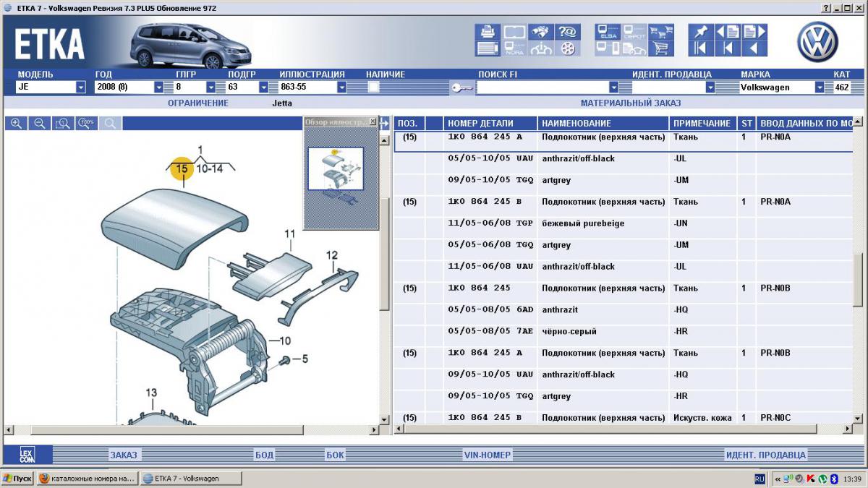This screenshot has height=488, width=868.
Task: Click the blue arrow panel splitter icon
Action: click(386, 124)
